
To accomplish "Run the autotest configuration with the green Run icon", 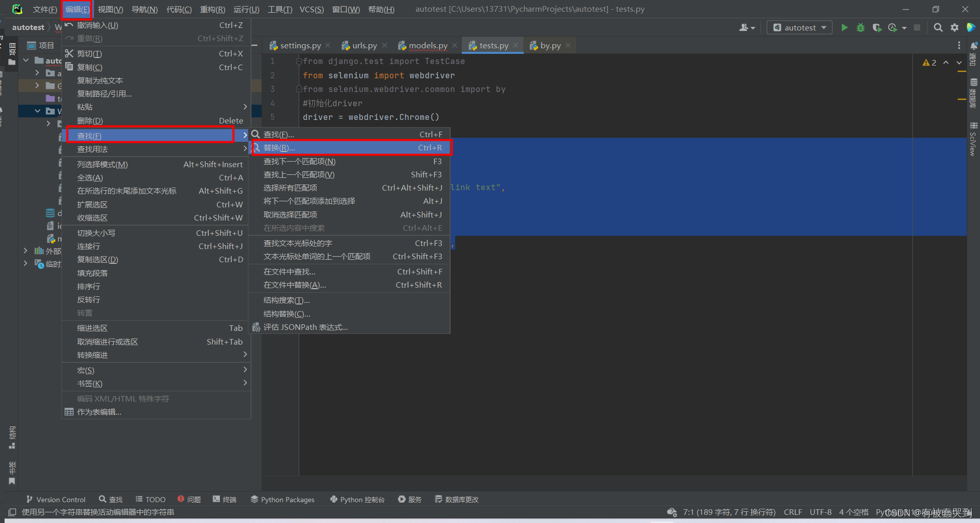I will (x=844, y=27).
